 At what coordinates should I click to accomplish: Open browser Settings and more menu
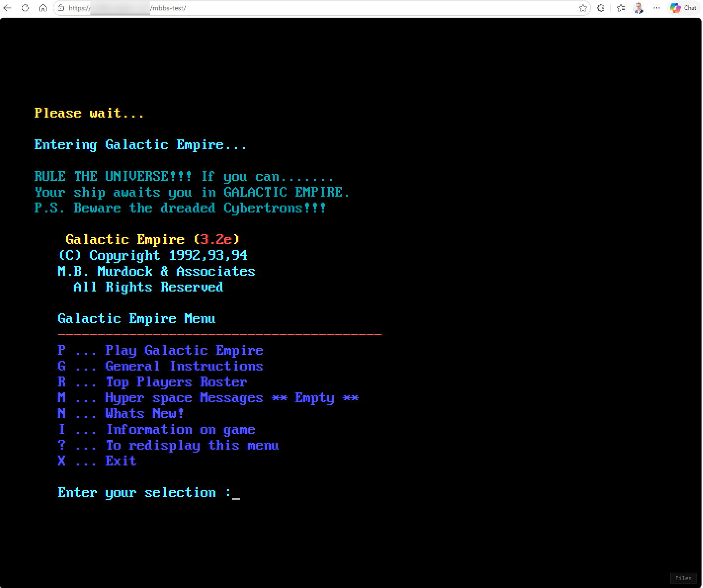(x=657, y=8)
